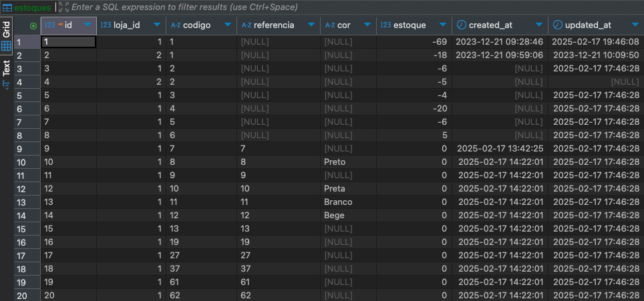Switch to the Grid tab
The width and height of the screenshot is (644, 301).
6,30
